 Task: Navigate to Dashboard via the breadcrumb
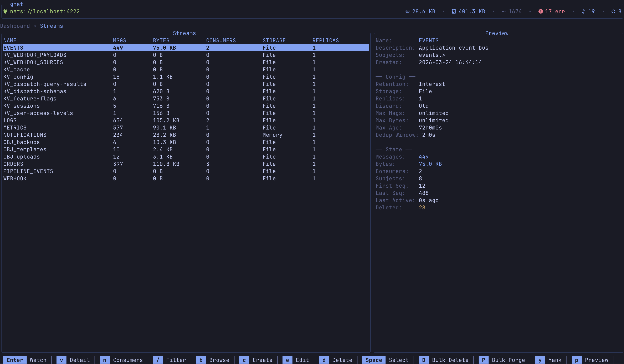[x=15, y=26]
